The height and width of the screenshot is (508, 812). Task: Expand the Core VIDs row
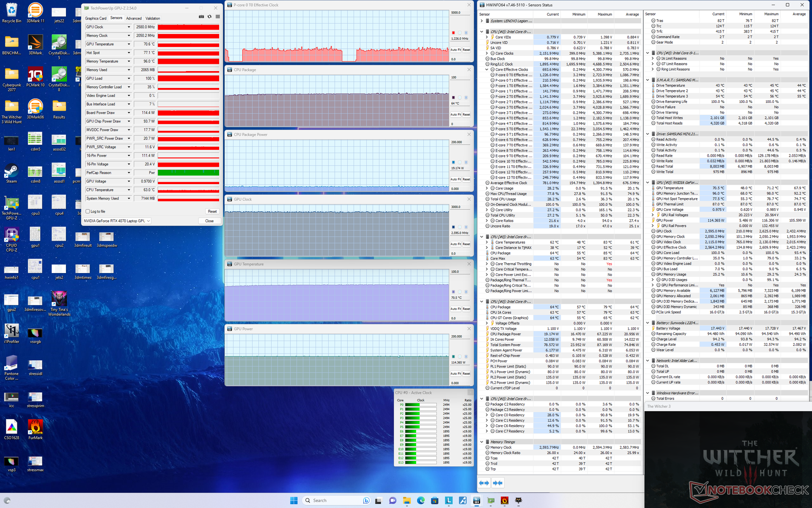[487, 37]
